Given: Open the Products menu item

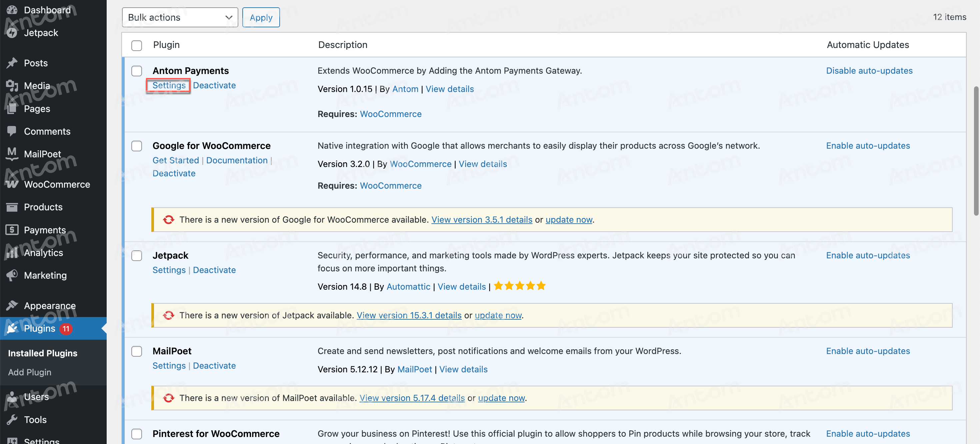Looking at the screenshot, I should [43, 207].
